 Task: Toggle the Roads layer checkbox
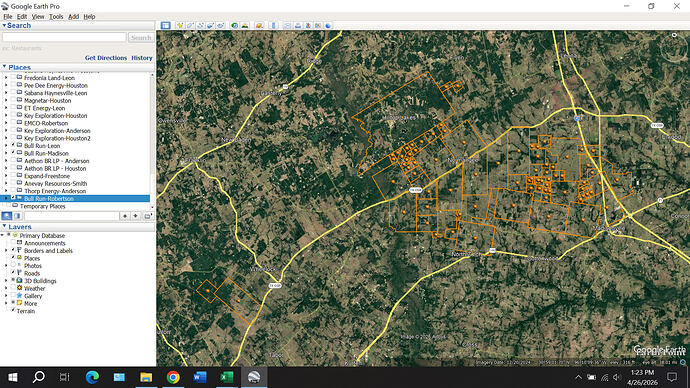pos(13,273)
